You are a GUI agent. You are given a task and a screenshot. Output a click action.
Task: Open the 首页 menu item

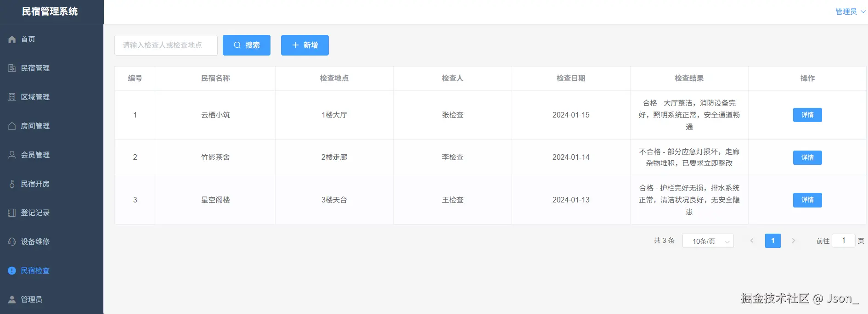(51, 39)
